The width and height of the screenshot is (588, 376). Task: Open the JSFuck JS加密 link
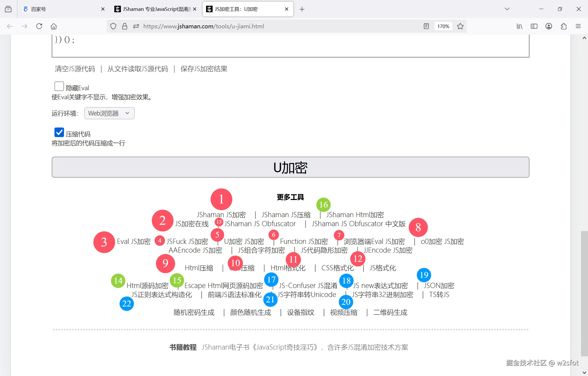[187, 241]
